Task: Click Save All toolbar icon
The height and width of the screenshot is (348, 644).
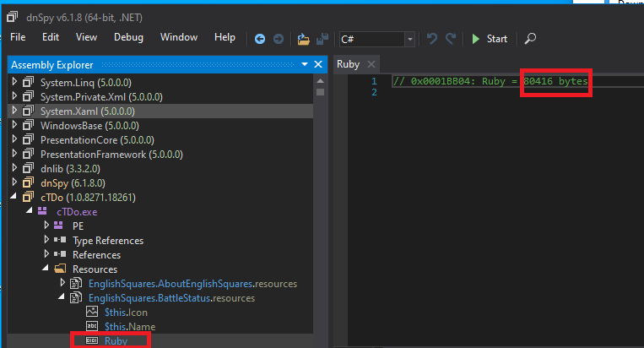Action: pos(322,39)
